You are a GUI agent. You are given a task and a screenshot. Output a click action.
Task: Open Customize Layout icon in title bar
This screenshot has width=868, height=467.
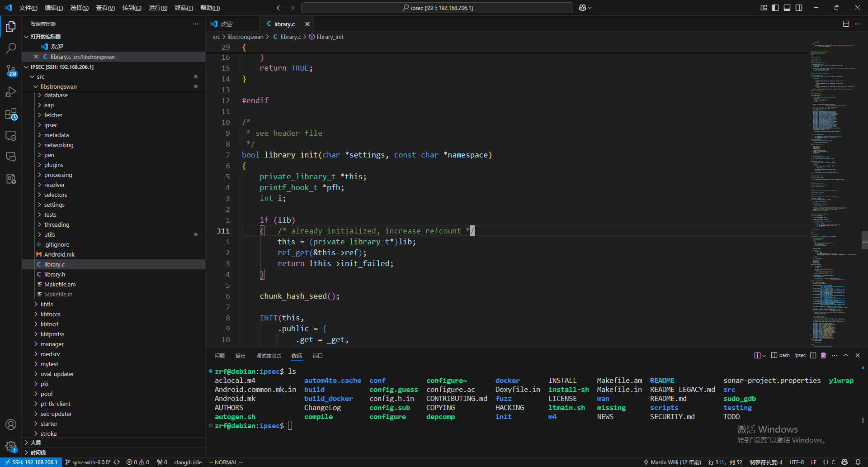(764, 8)
